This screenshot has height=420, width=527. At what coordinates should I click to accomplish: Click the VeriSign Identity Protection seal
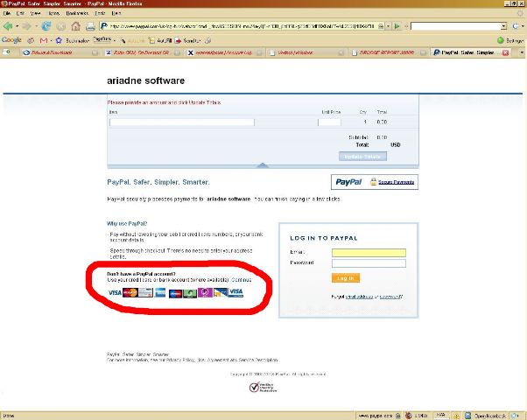click(x=263, y=387)
